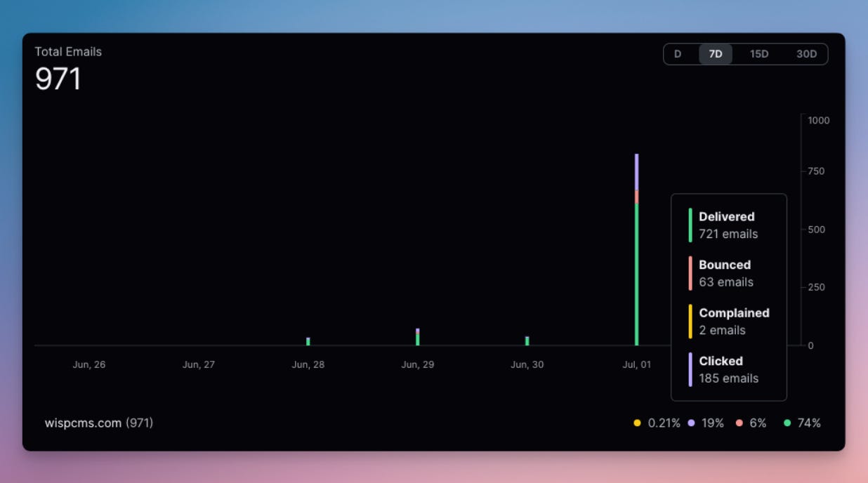This screenshot has height=483, width=868.
Task: Click the Jul, 01 axis label
Action: (x=637, y=364)
